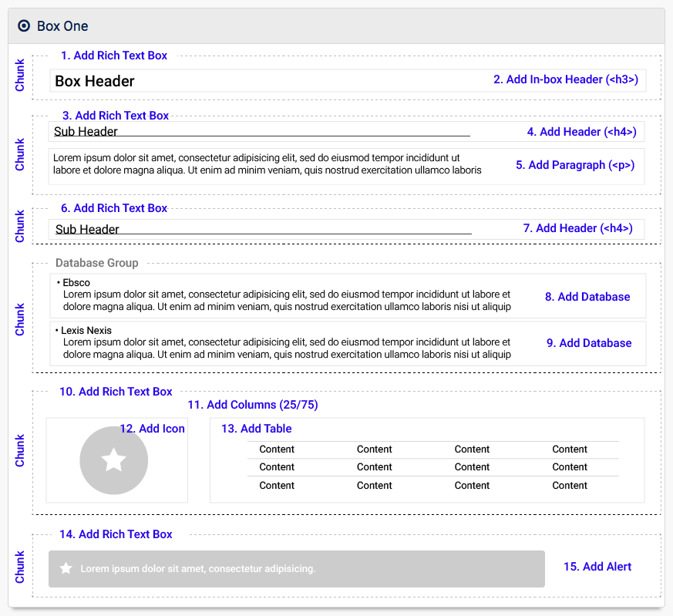Click "13. Add Table" label
This screenshot has height=616, width=673.
pyautogui.click(x=256, y=429)
